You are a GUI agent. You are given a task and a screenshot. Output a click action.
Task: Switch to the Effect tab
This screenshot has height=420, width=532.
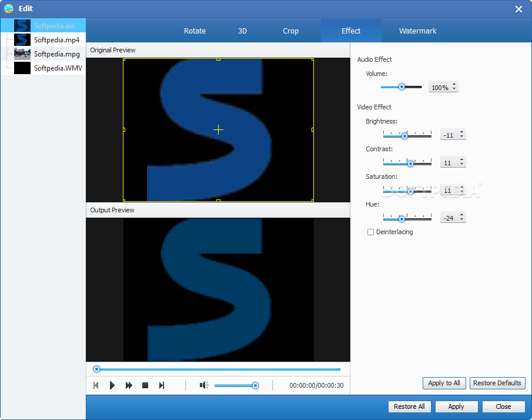351,31
